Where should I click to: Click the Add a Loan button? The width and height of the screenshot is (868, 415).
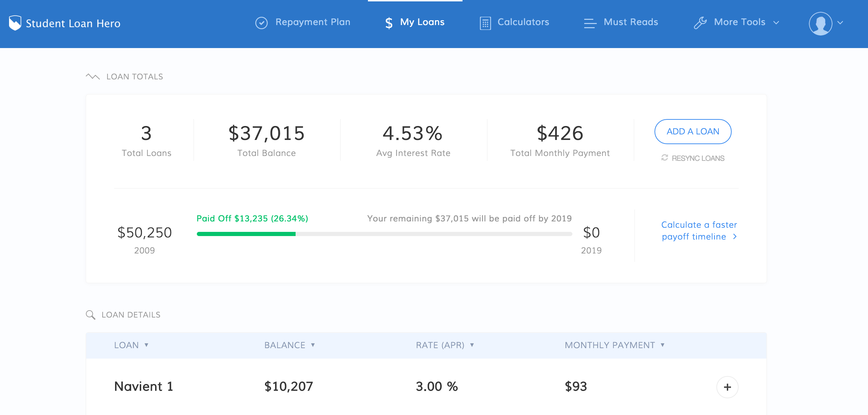click(693, 132)
